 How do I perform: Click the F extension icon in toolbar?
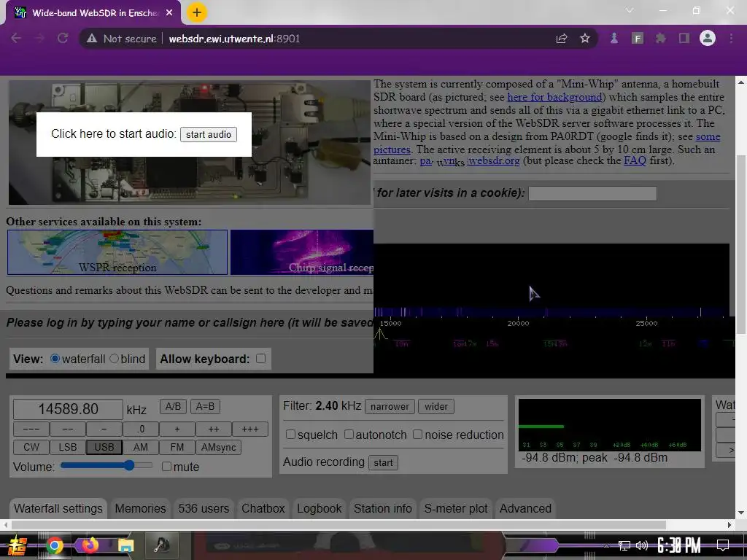[638, 38]
